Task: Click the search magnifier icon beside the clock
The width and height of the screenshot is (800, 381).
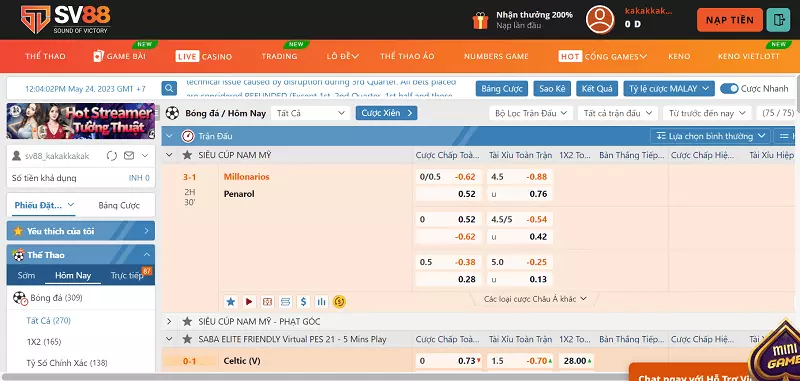Action: pos(169,88)
